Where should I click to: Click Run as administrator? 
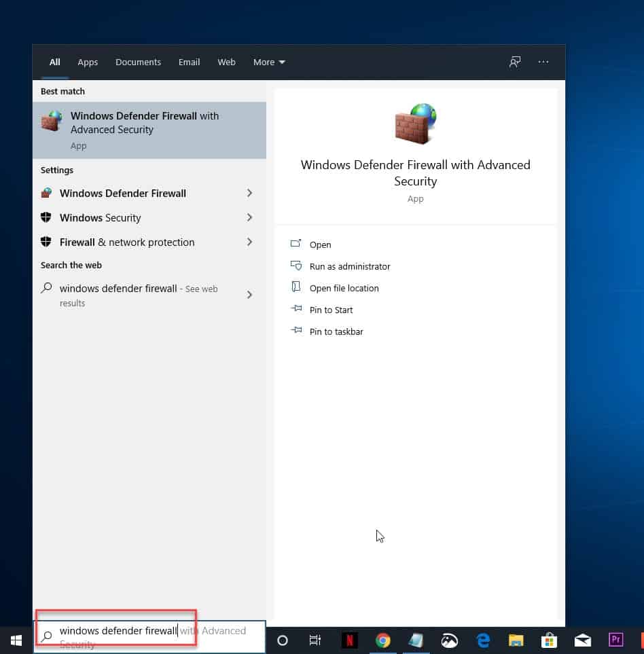(x=350, y=266)
